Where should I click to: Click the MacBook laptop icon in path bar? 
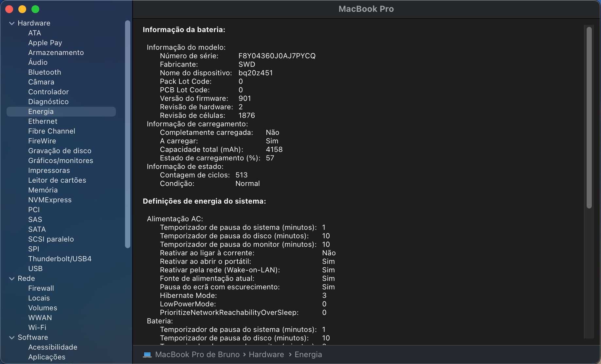(147, 355)
